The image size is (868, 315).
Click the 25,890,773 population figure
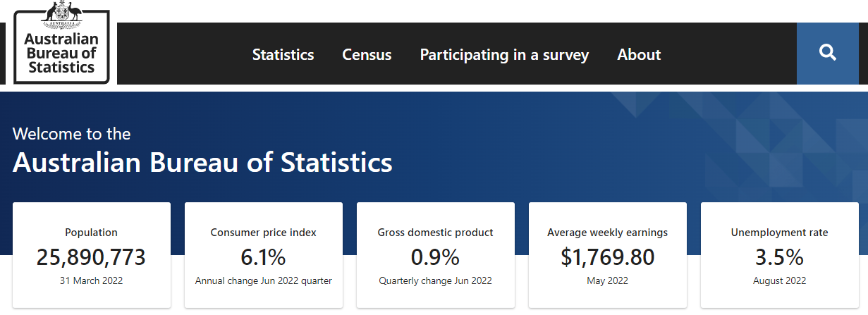pos(92,257)
